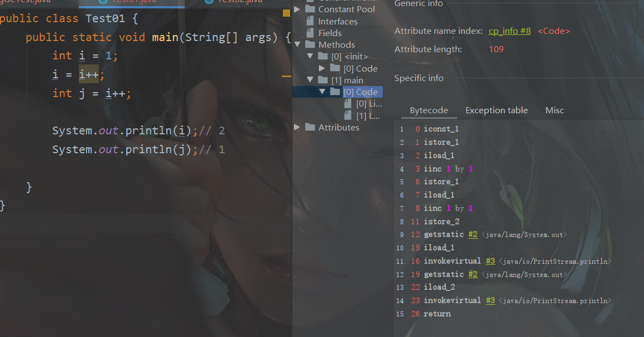The width and height of the screenshot is (644, 337).
Task: Select the Attributes tree row
Action: (338, 127)
